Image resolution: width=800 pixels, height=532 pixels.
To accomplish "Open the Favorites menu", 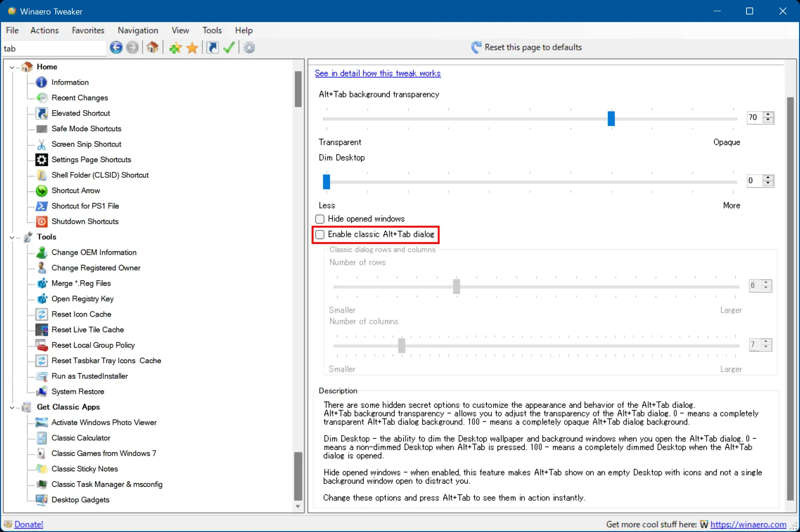I will pyautogui.click(x=88, y=30).
